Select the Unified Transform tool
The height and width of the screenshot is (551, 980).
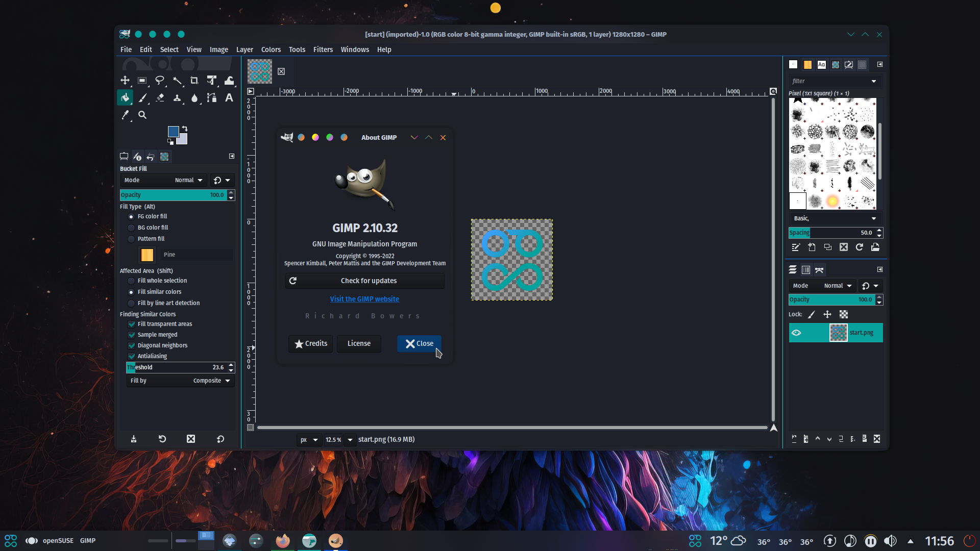212,81
